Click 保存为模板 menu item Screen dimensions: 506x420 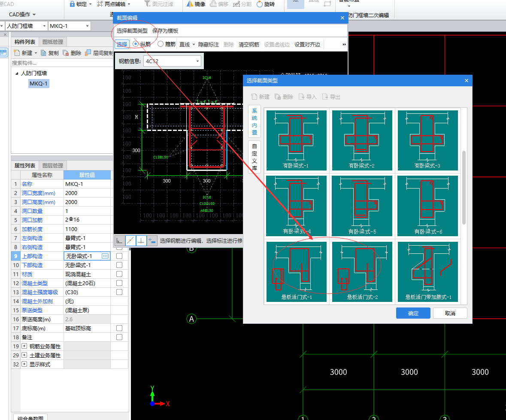[x=165, y=30]
